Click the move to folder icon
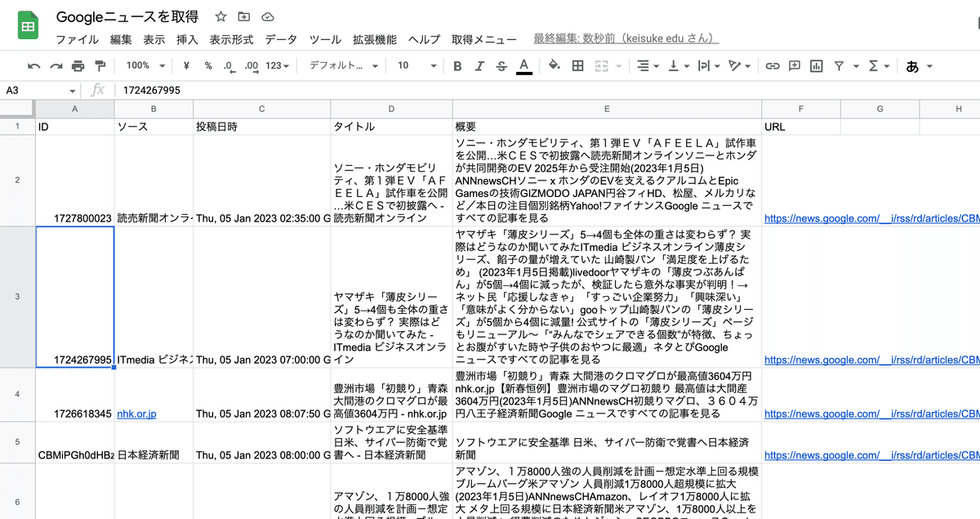Screen dimensions: 980x519 point(244,16)
